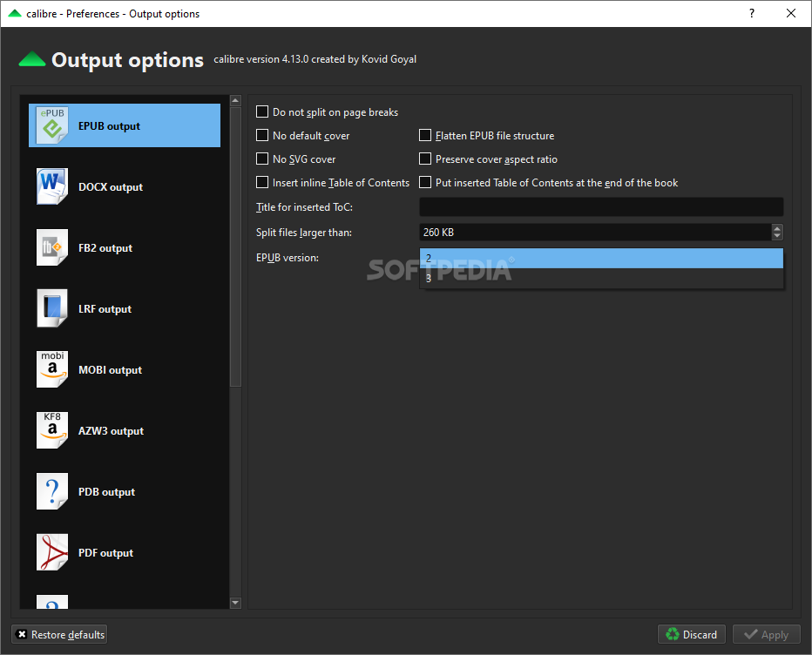The width and height of the screenshot is (812, 655).
Task: Open the EPUB output section
Action: [125, 125]
